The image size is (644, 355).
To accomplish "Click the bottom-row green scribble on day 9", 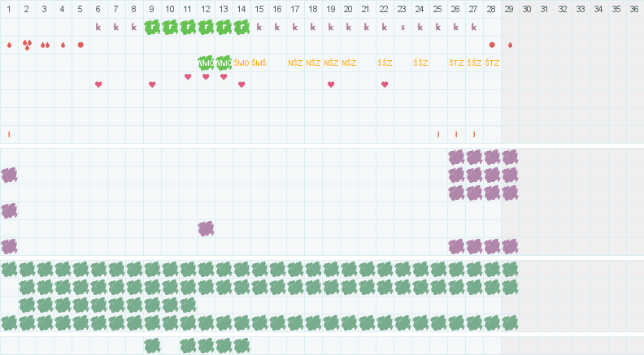I will click(152, 345).
